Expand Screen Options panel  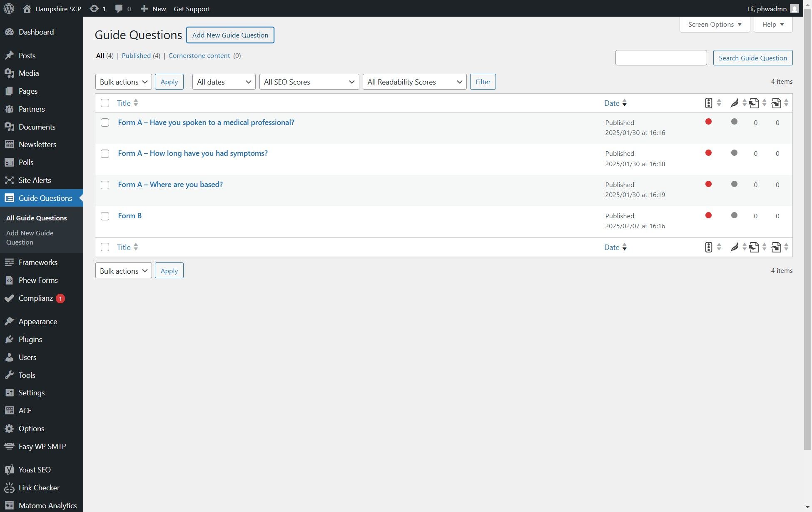tap(715, 24)
